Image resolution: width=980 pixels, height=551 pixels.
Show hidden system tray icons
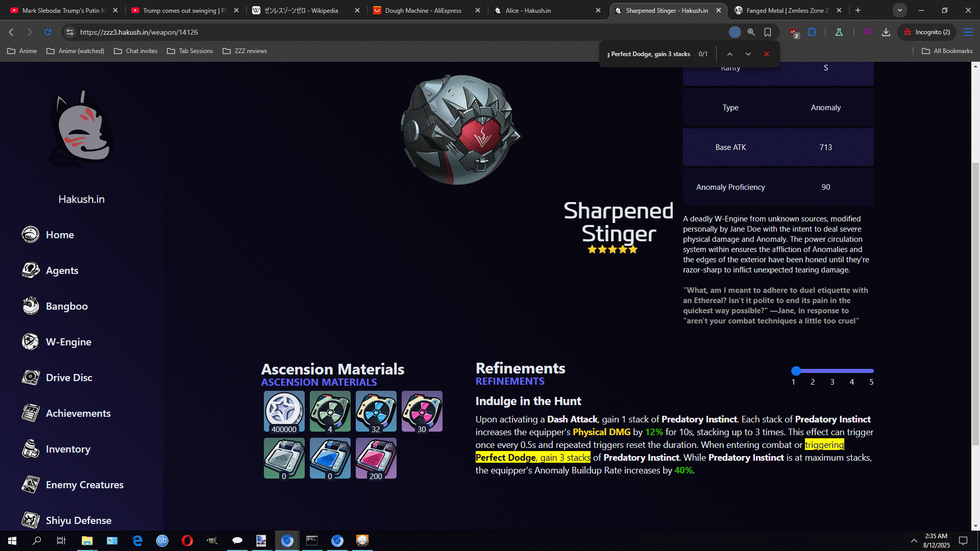coord(914,541)
